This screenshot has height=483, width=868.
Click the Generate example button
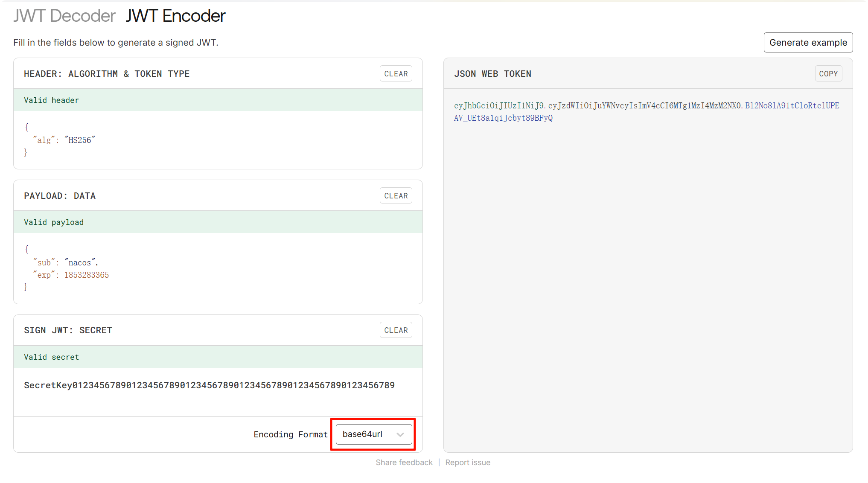(x=808, y=43)
